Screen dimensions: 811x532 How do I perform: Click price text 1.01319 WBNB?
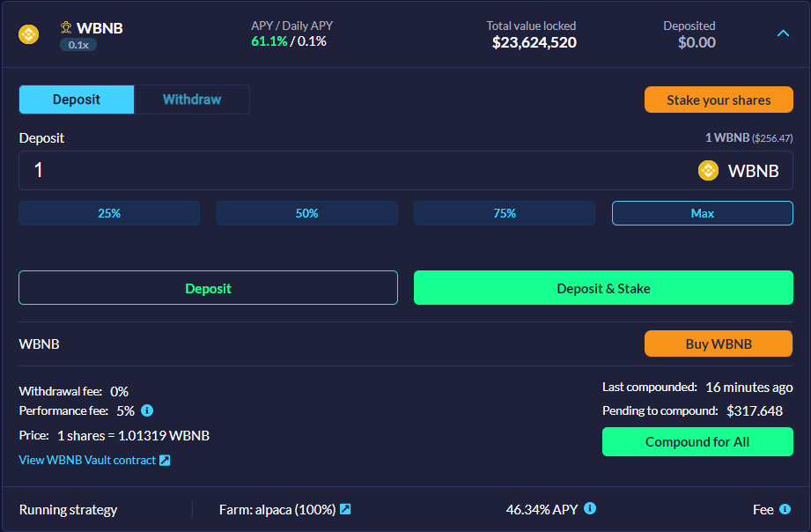[164, 436]
